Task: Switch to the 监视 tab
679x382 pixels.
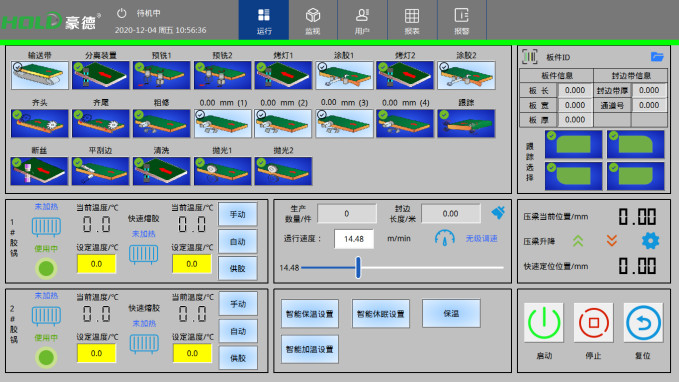Action: [x=313, y=20]
